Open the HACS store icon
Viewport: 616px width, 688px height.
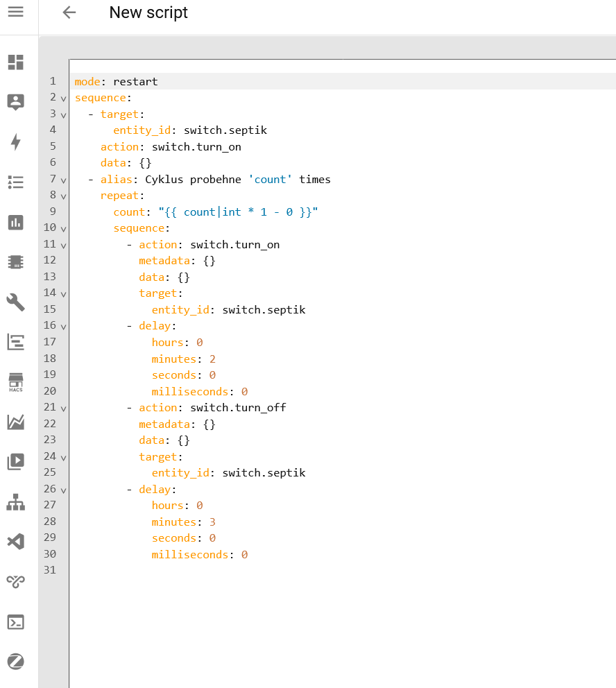click(15, 381)
